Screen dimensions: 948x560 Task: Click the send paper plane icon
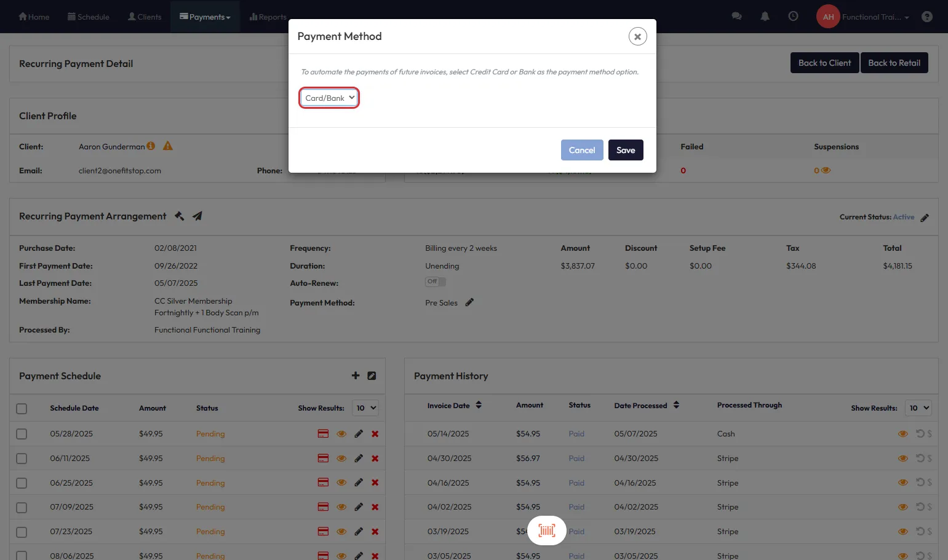pos(197,216)
